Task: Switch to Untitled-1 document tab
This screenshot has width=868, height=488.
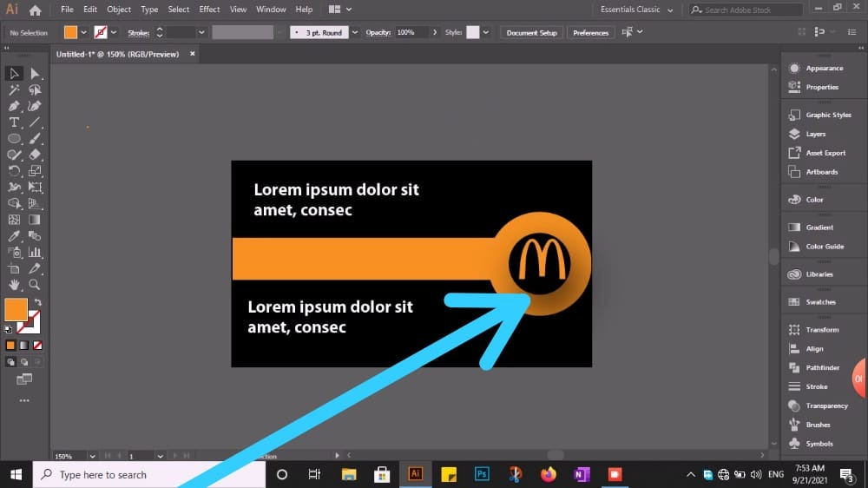Action: click(x=118, y=55)
